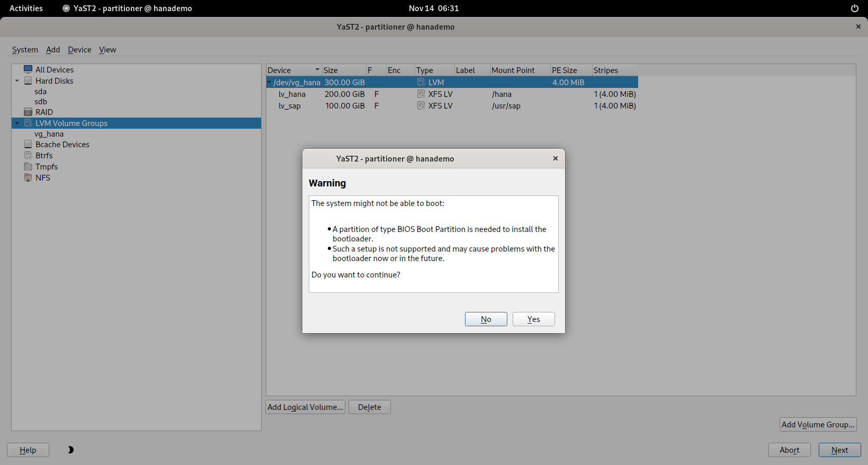The width and height of the screenshot is (868, 465).
Task: Click the LVM Volume Groups icon
Action: click(28, 123)
